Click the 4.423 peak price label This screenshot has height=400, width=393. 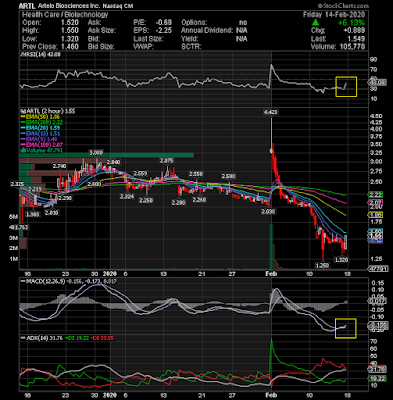(270, 112)
